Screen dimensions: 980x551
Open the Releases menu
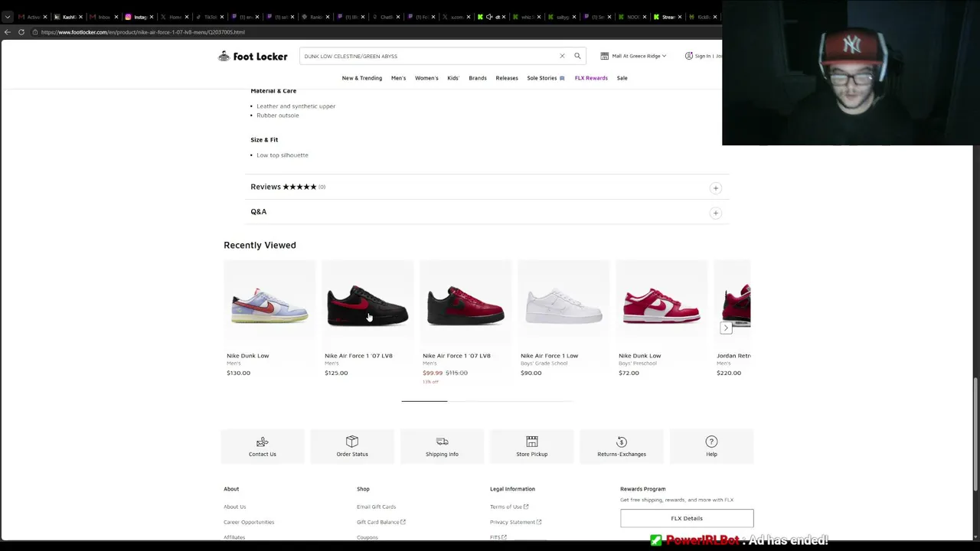pos(507,78)
